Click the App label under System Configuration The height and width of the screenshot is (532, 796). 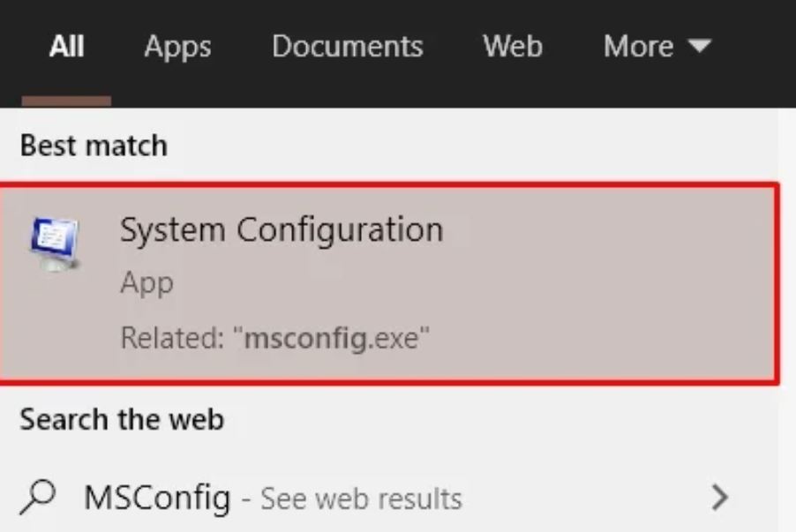click(146, 284)
